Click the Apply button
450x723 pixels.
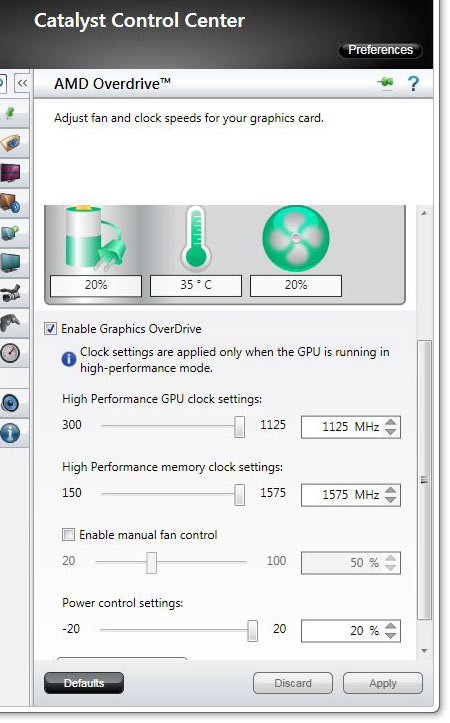[x=383, y=683]
